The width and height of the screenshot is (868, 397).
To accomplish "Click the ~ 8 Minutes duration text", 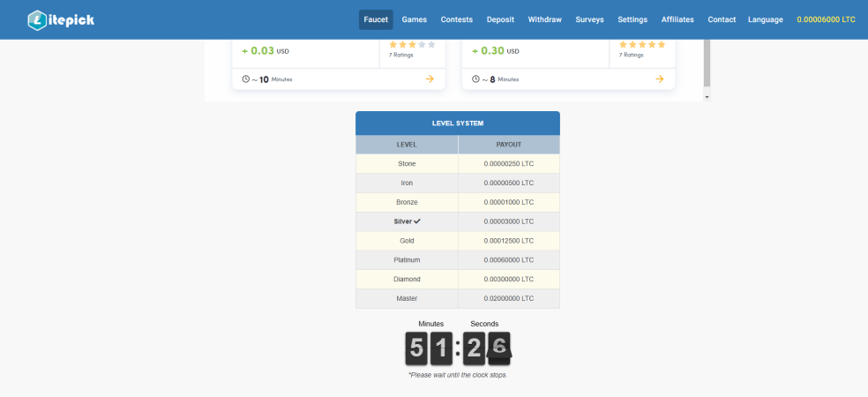I will click(x=500, y=79).
